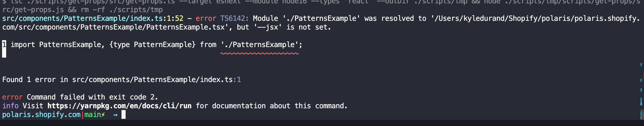Click the lightning bolt icon in the prompt

(103, 115)
